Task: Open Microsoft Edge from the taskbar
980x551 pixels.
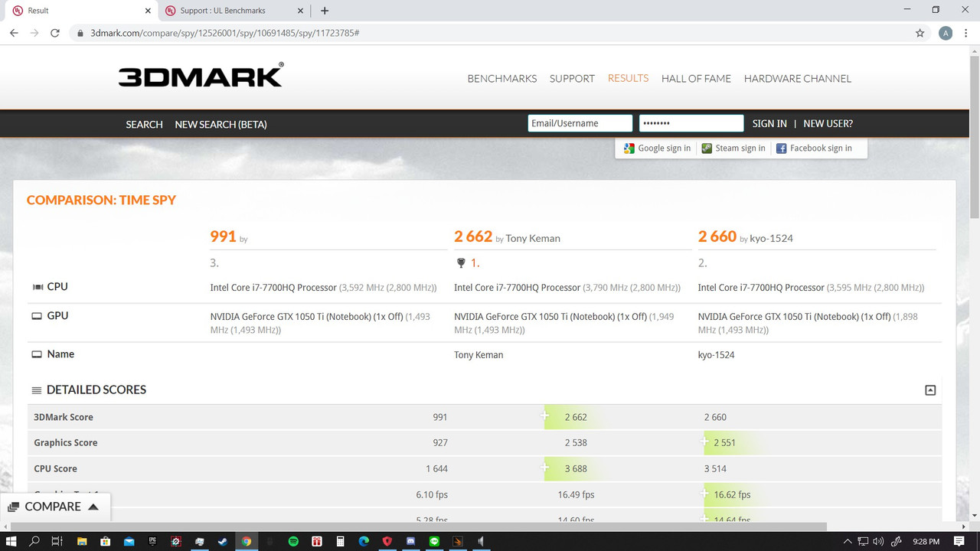Action: pyautogui.click(x=364, y=541)
